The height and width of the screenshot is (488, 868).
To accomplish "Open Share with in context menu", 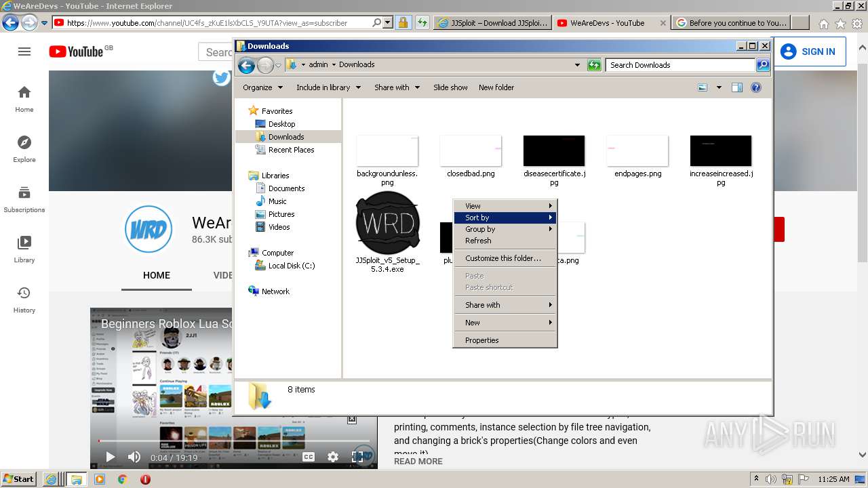I will pyautogui.click(x=505, y=305).
